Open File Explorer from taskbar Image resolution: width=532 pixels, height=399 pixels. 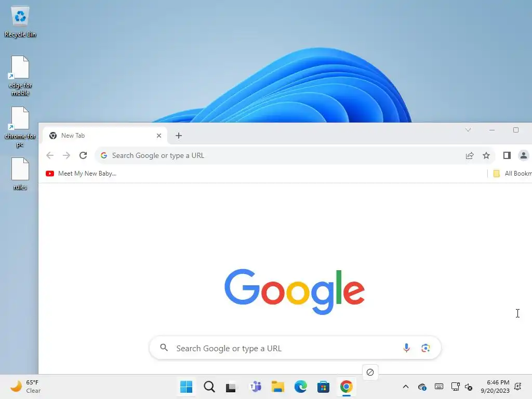click(277, 387)
